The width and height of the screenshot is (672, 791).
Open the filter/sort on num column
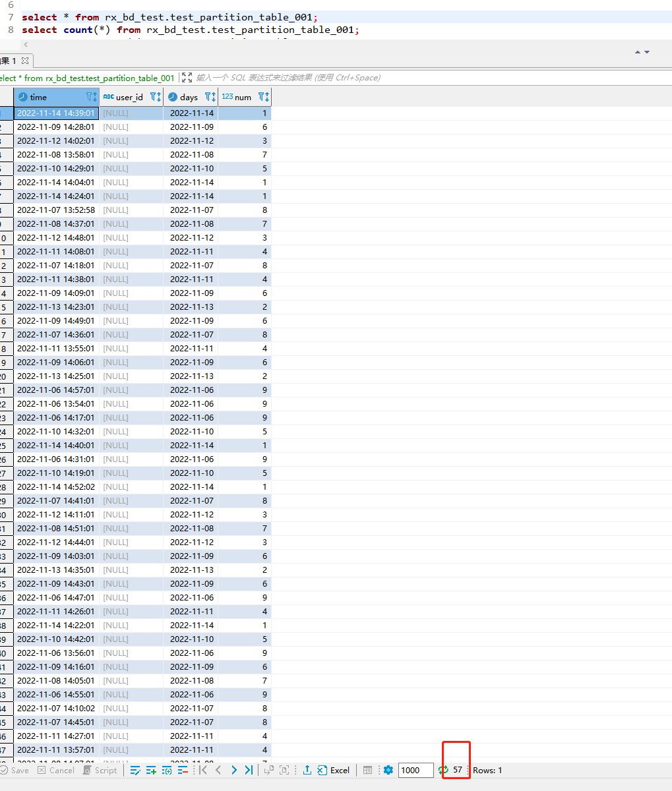point(263,97)
